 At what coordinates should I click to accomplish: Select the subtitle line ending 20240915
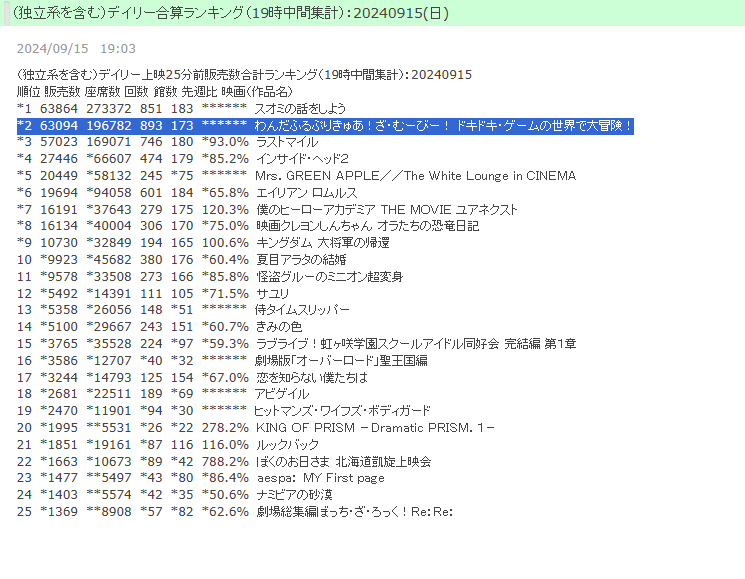pyautogui.click(x=244, y=75)
